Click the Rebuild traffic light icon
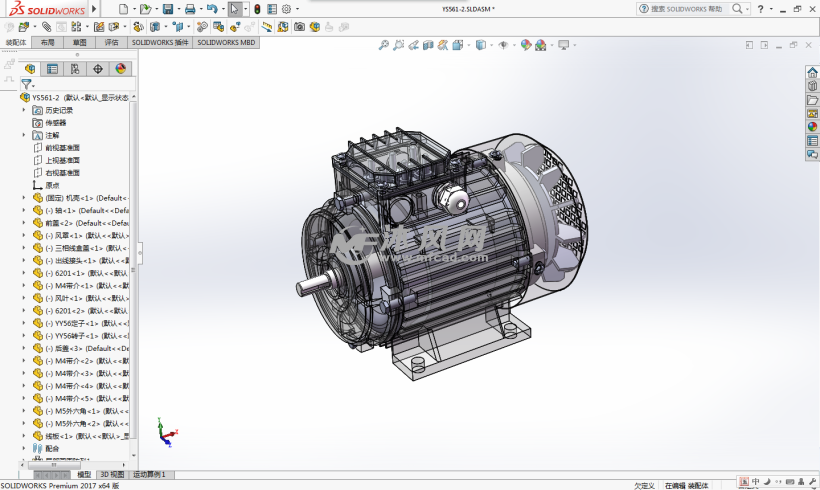The height and width of the screenshot is (490, 820). pos(257,9)
